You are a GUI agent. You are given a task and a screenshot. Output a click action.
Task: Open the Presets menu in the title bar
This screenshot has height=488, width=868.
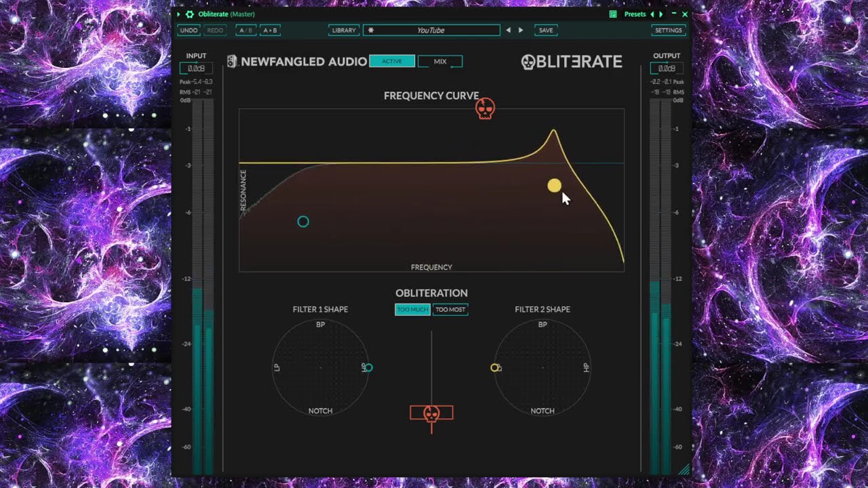coord(635,14)
